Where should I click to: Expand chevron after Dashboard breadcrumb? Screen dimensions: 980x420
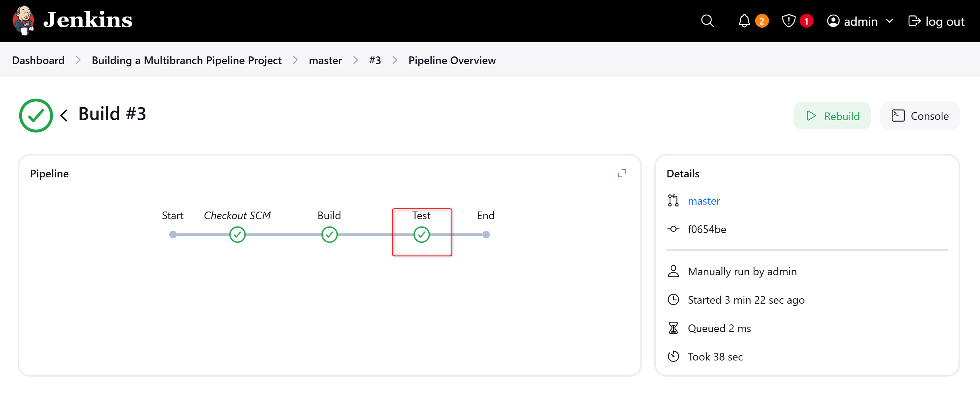[x=78, y=60]
